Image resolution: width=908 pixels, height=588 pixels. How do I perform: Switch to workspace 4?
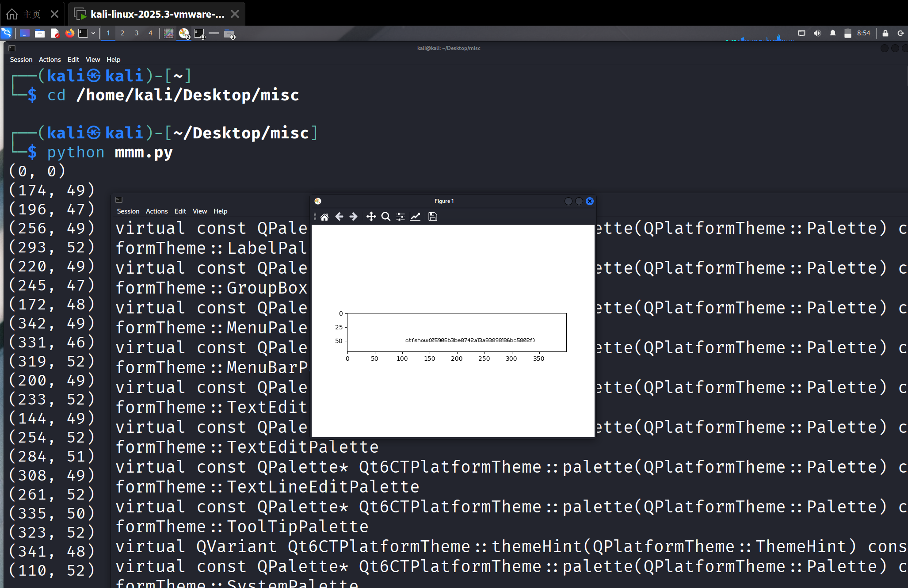tap(150, 33)
